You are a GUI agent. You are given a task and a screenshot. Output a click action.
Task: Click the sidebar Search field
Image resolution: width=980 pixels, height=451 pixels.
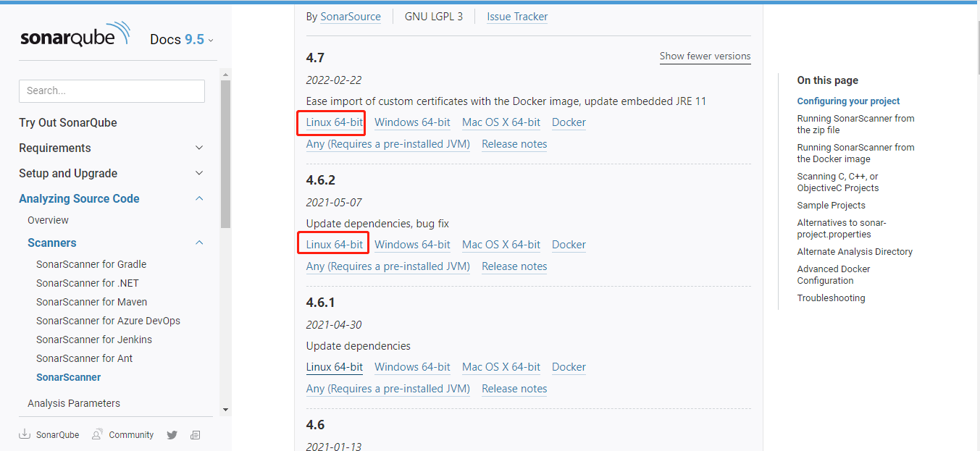[x=112, y=90]
